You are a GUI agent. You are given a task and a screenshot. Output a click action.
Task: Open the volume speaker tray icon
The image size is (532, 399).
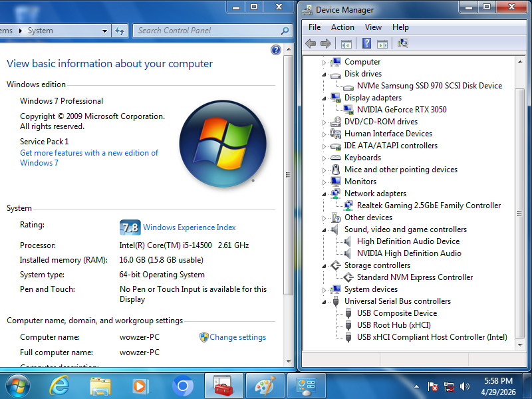point(464,386)
